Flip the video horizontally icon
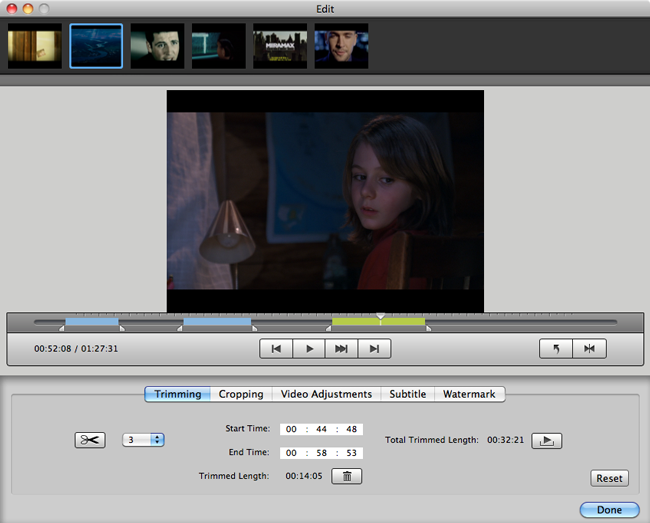 pyautogui.click(x=589, y=349)
